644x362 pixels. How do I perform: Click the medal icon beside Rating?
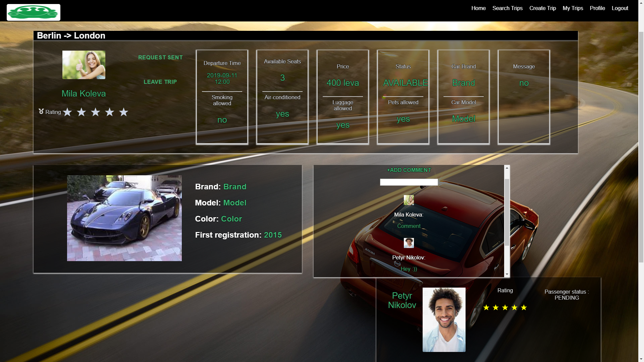pyautogui.click(x=41, y=111)
